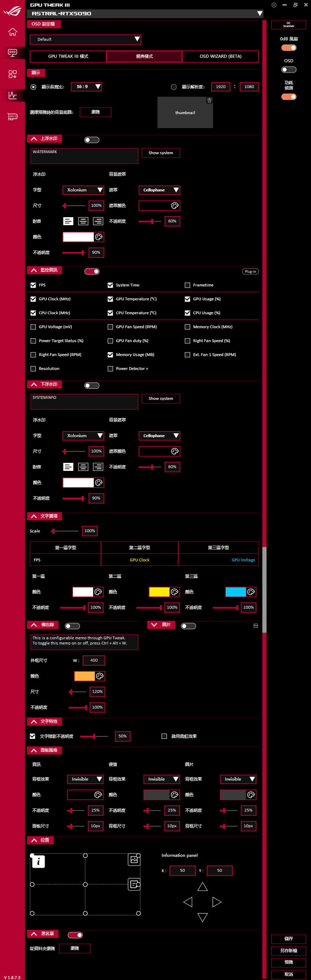The image size is (311, 980).
Task: Click Show system for top watermark
Action: (161, 153)
